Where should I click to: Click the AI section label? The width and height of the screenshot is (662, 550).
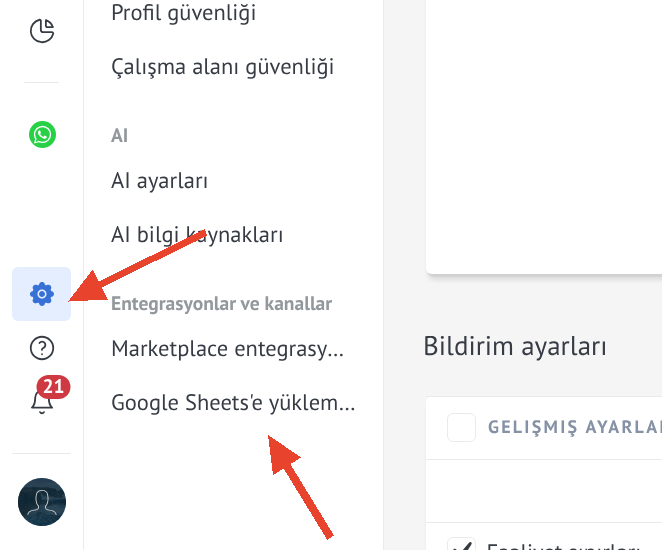pos(119,135)
